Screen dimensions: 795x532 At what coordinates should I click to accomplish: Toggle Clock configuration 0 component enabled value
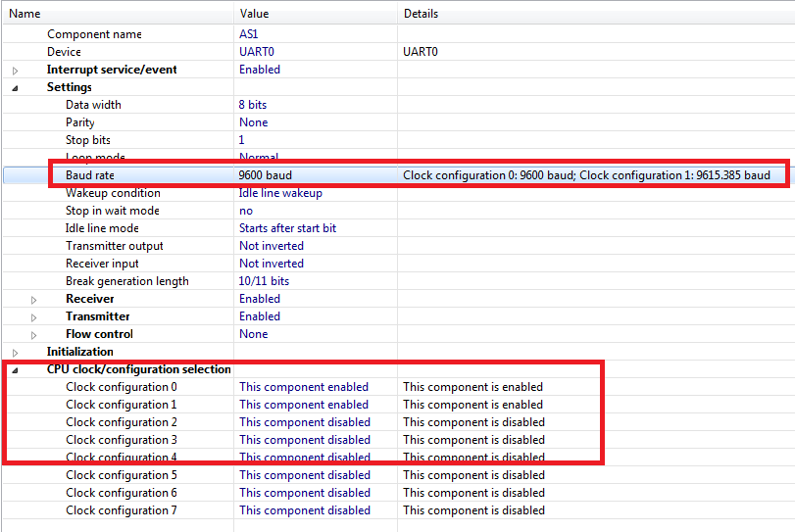(x=304, y=387)
